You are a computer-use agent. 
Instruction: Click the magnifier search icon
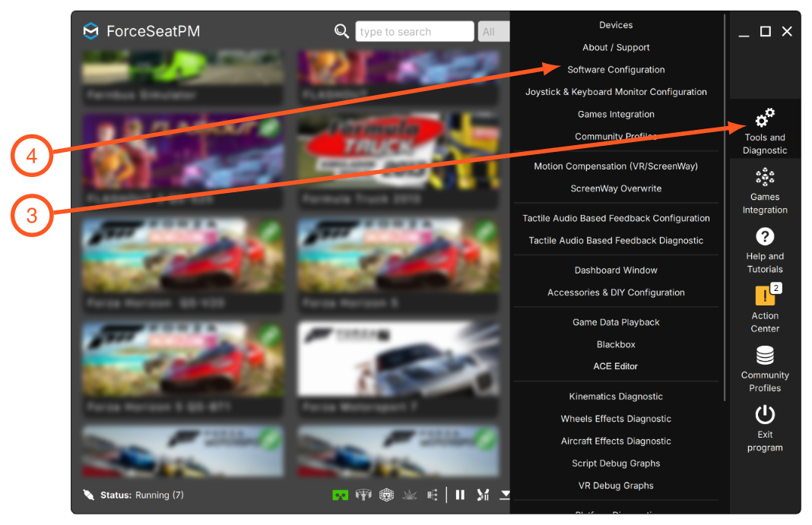point(341,31)
